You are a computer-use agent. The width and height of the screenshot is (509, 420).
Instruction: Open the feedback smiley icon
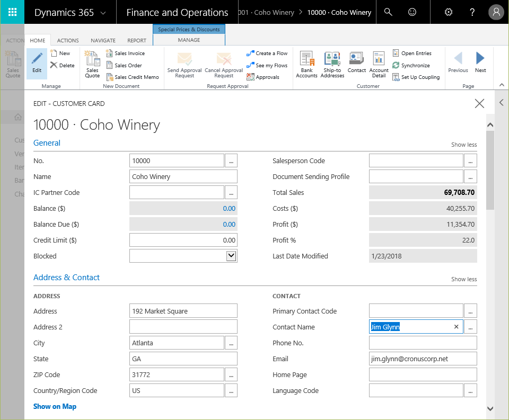[x=412, y=12]
